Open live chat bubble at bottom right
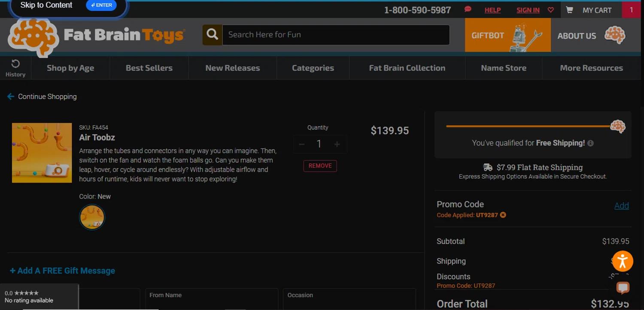Image resolution: width=644 pixels, height=310 pixels. (x=623, y=287)
